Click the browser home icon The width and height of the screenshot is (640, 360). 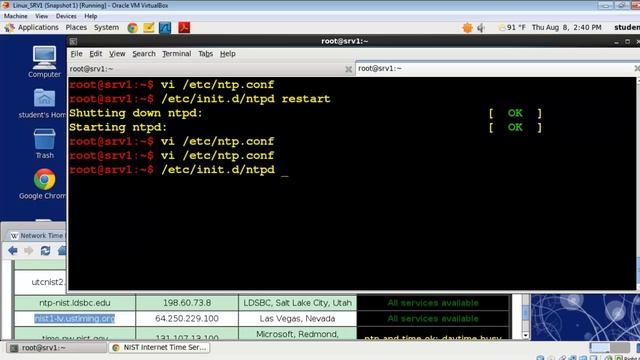[x=62, y=250]
